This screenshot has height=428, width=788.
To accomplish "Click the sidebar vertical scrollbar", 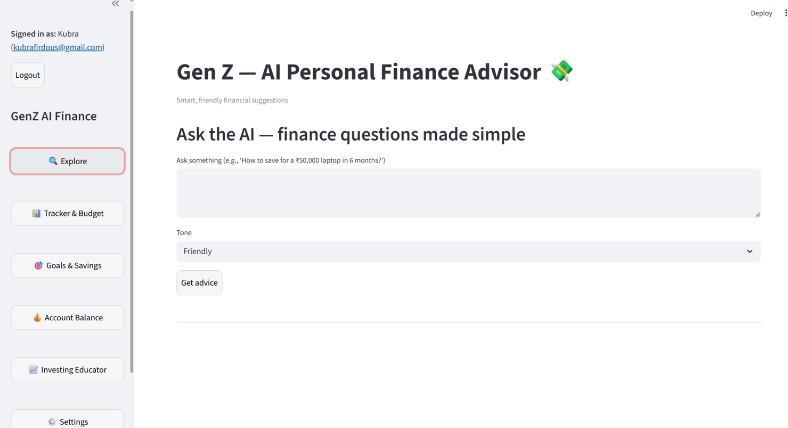I will tap(132, 200).
